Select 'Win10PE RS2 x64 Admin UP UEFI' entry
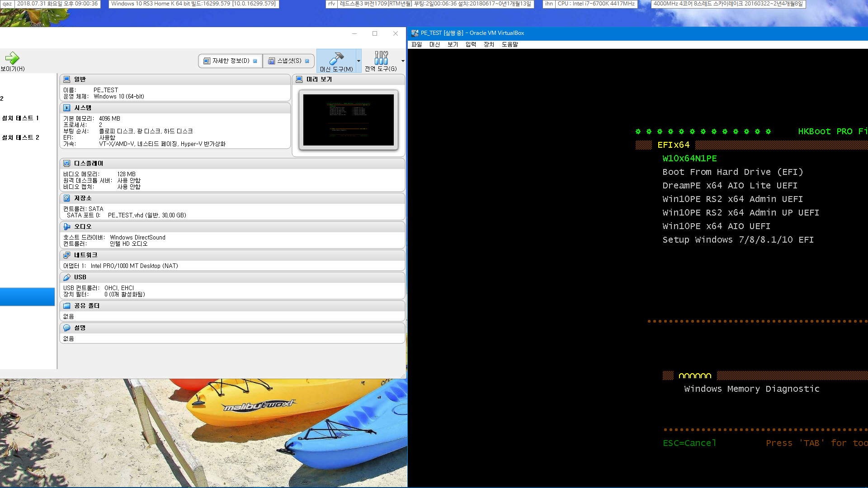 pyautogui.click(x=741, y=213)
